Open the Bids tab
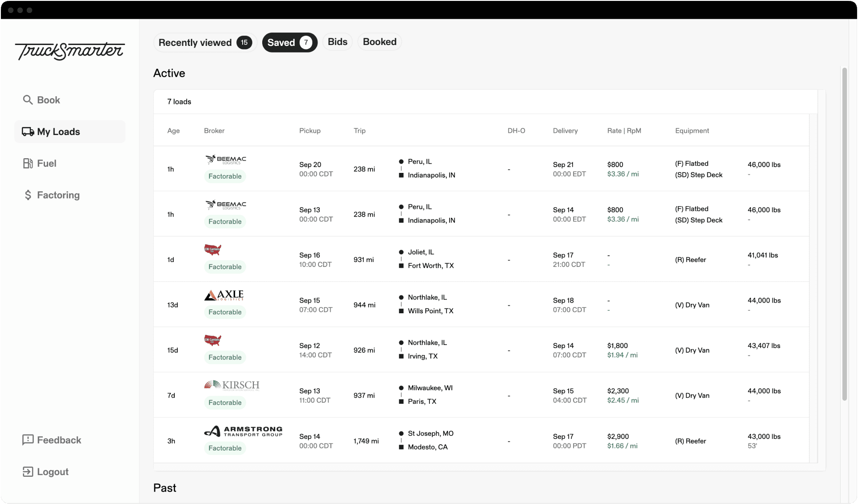 tap(337, 42)
